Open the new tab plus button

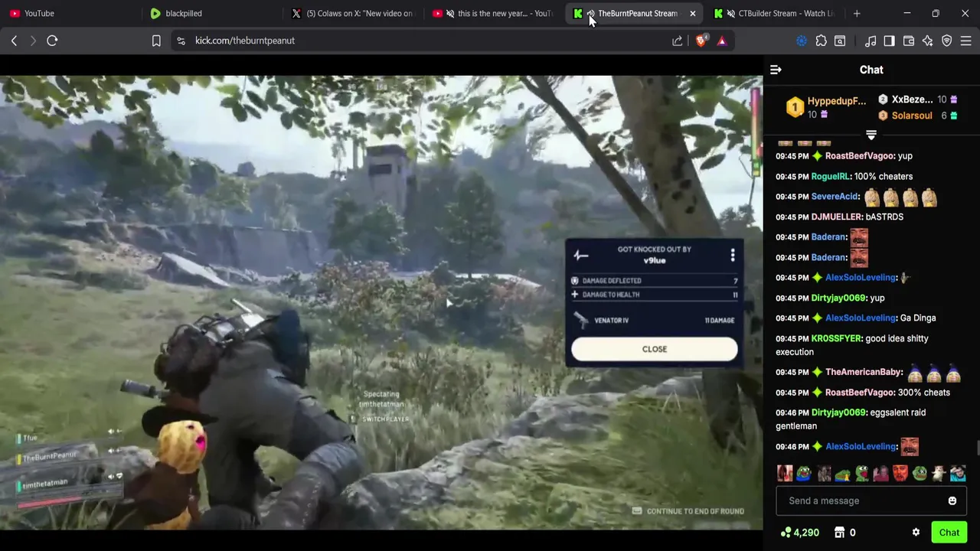(857, 13)
